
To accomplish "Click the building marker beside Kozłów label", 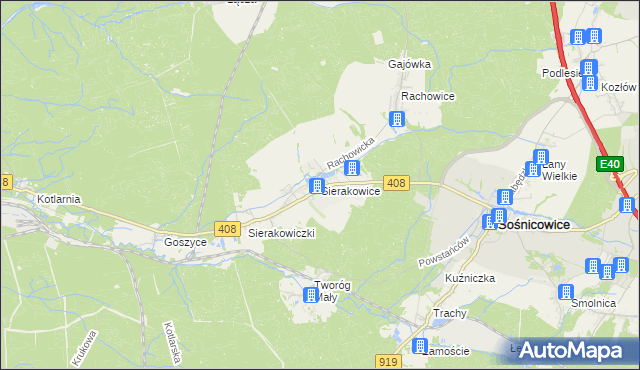I will pos(590,83).
